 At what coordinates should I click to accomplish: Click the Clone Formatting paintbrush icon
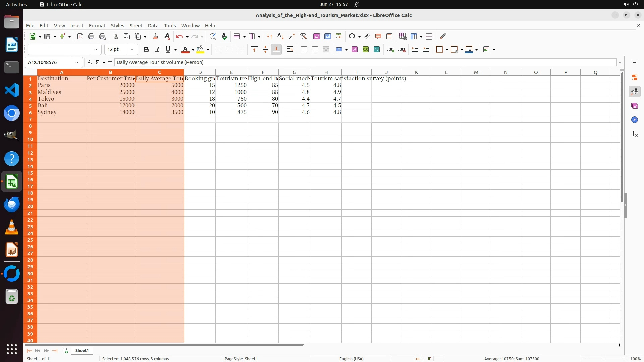click(x=155, y=36)
